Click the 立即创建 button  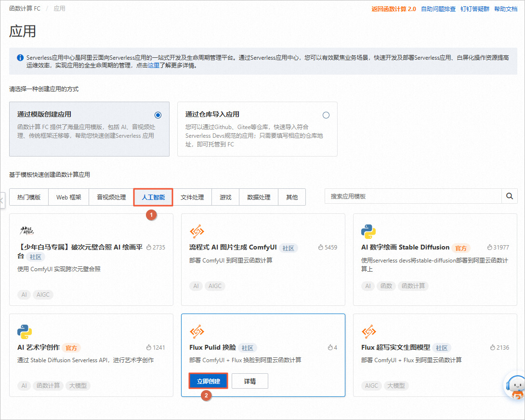tap(208, 381)
